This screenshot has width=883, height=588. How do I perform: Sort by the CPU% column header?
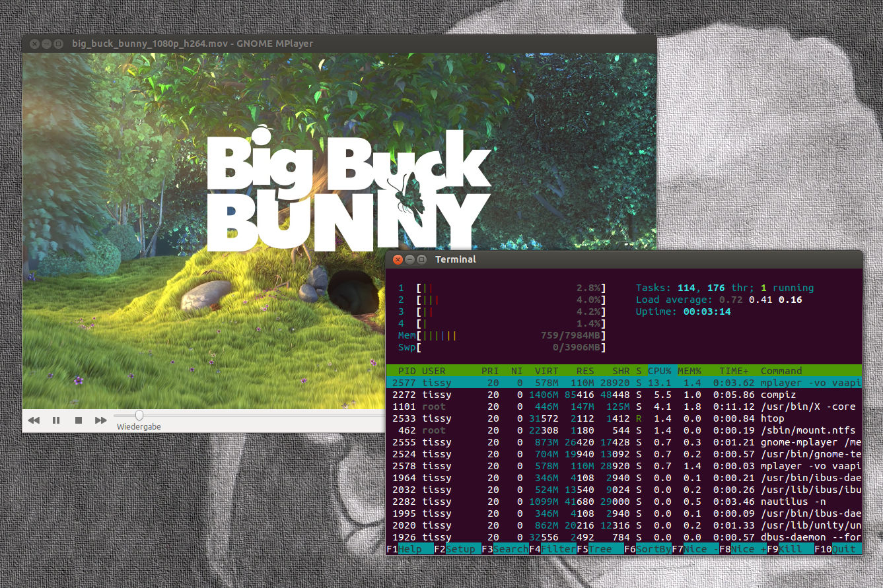(x=660, y=371)
